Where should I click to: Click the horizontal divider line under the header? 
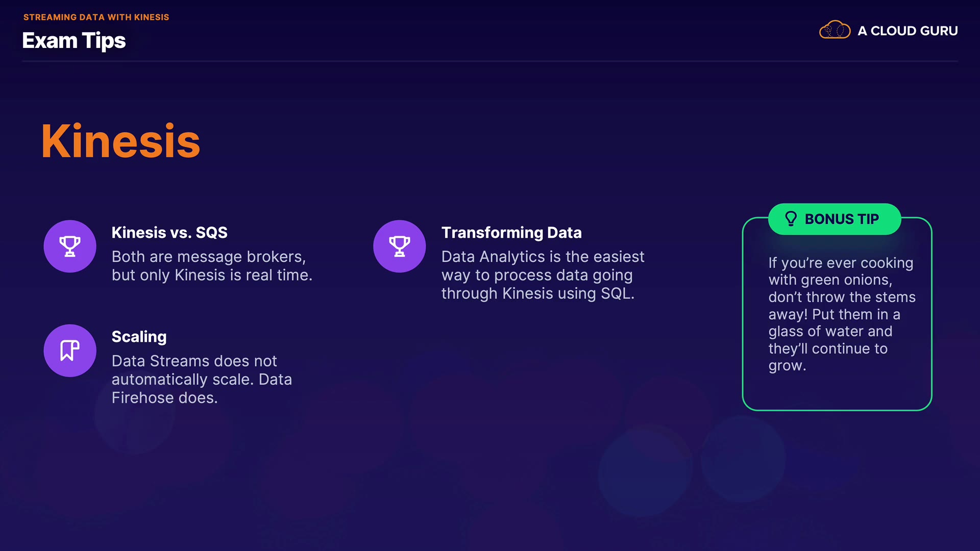coord(490,61)
